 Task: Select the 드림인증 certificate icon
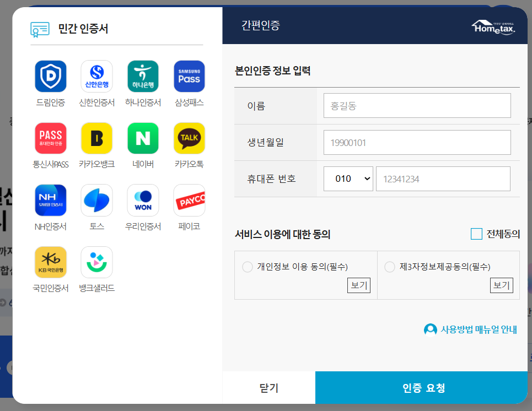51,76
